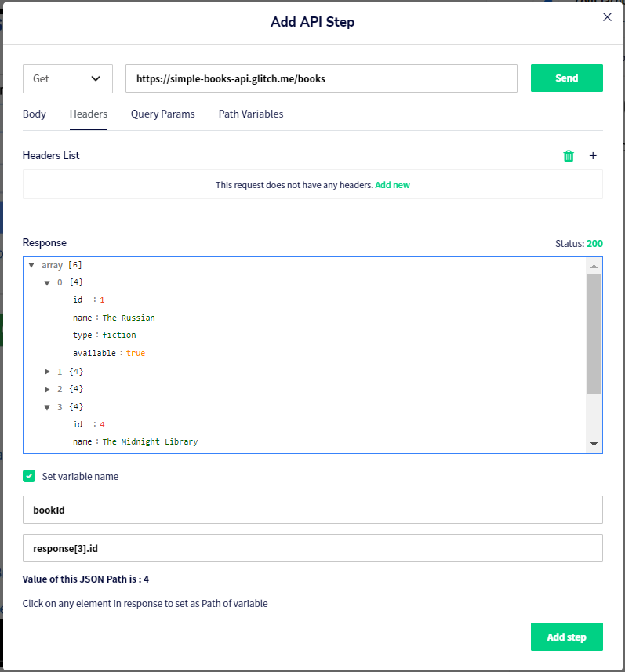625x672 pixels.
Task: Delete headers with the trash icon
Action: tap(569, 156)
